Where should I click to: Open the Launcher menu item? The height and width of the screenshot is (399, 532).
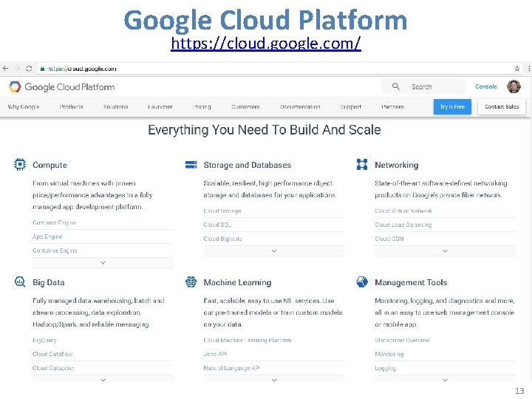[160, 106]
